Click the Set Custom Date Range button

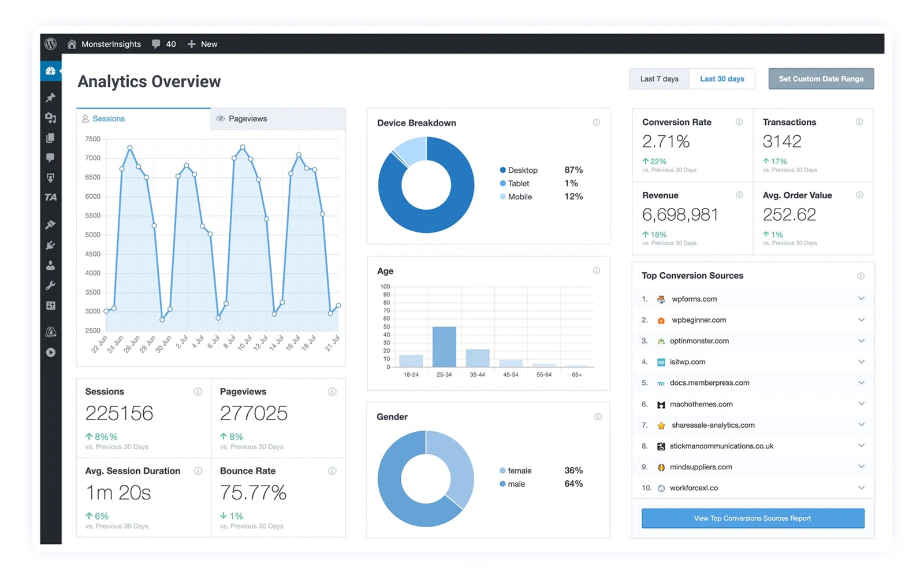point(821,79)
